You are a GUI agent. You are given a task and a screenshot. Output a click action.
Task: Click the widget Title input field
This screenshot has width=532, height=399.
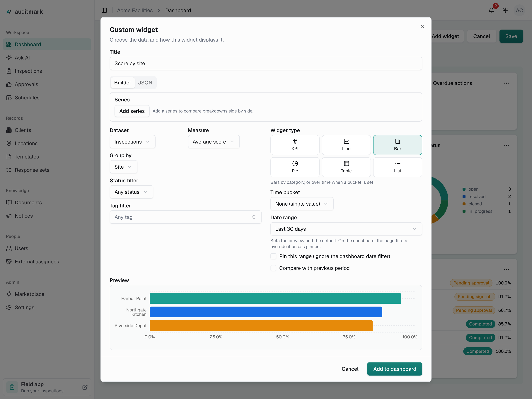click(266, 64)
